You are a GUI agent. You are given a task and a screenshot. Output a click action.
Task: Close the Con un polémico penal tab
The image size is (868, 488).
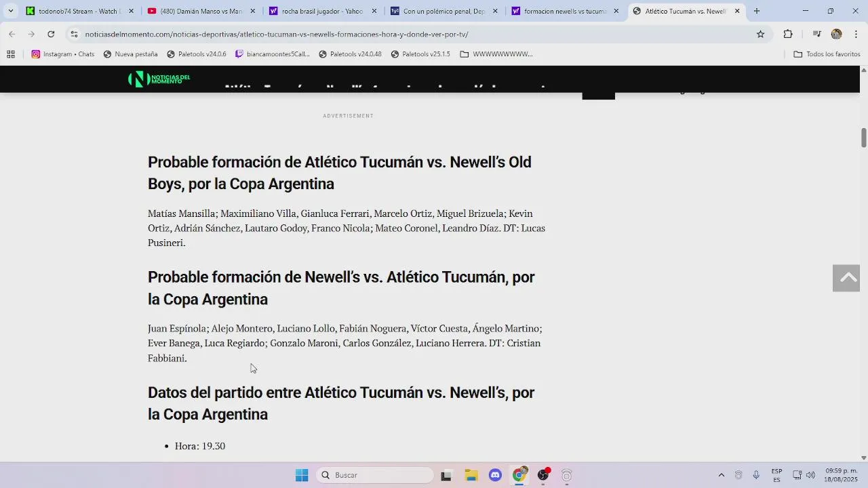[495, 11]
